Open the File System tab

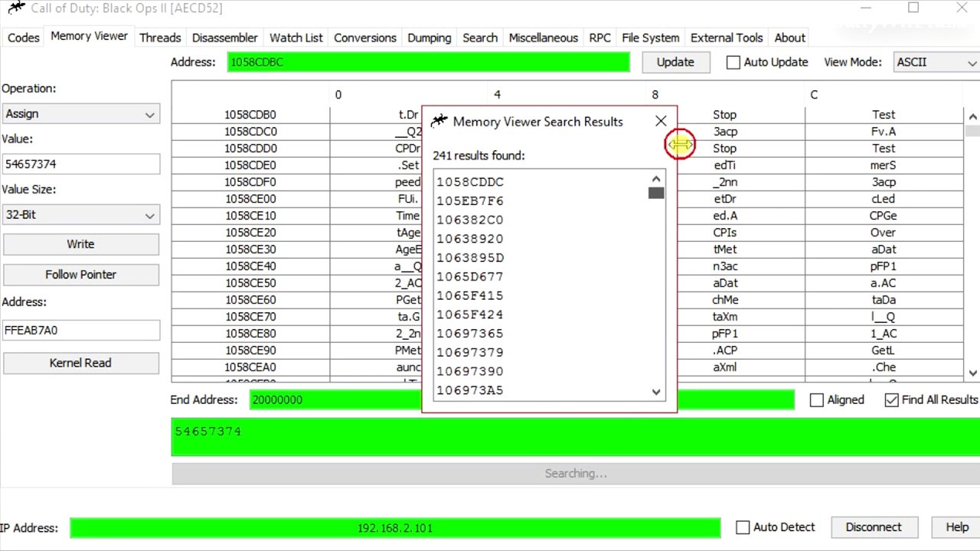(651, 37)
